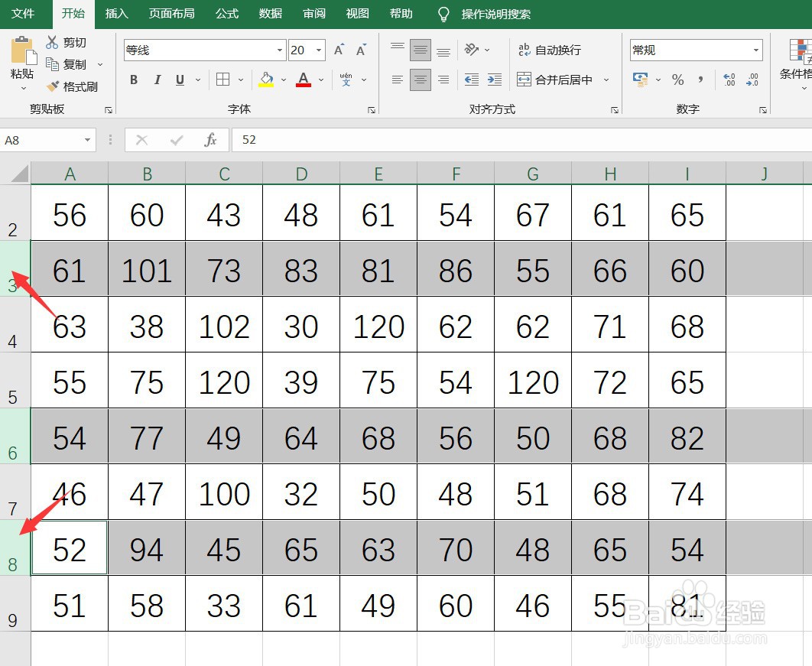Viewport: 812px width, 666px height.
Task: Expand the copy options arrow
Action: coord(100,64)
